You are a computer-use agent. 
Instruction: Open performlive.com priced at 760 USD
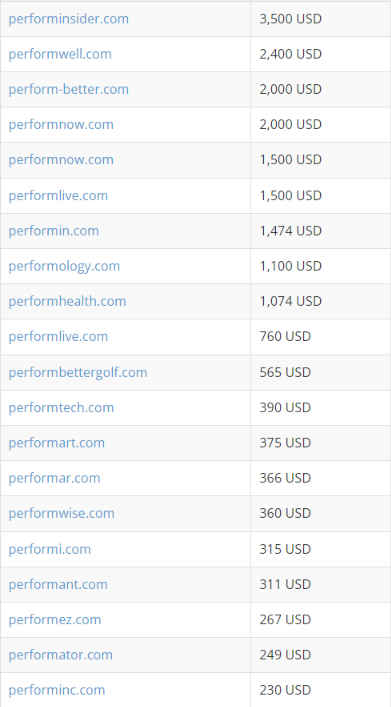[x=58, y=337]
